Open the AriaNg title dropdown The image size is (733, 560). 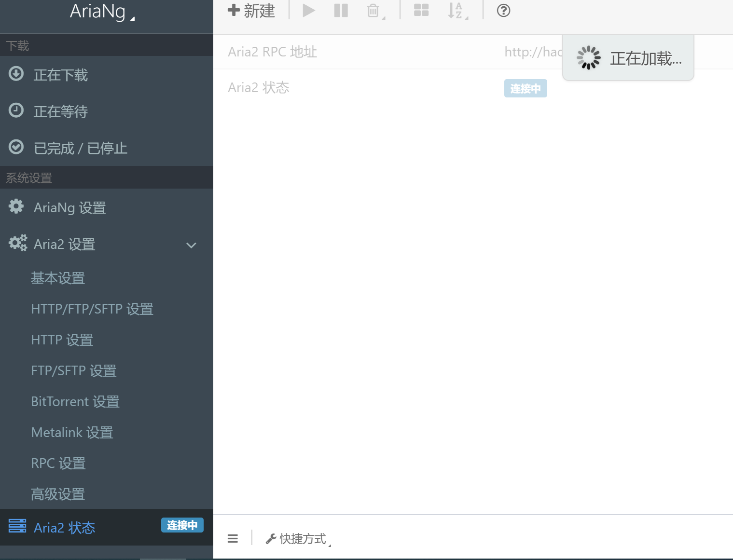pyautogui.click(x=102, y=11)
